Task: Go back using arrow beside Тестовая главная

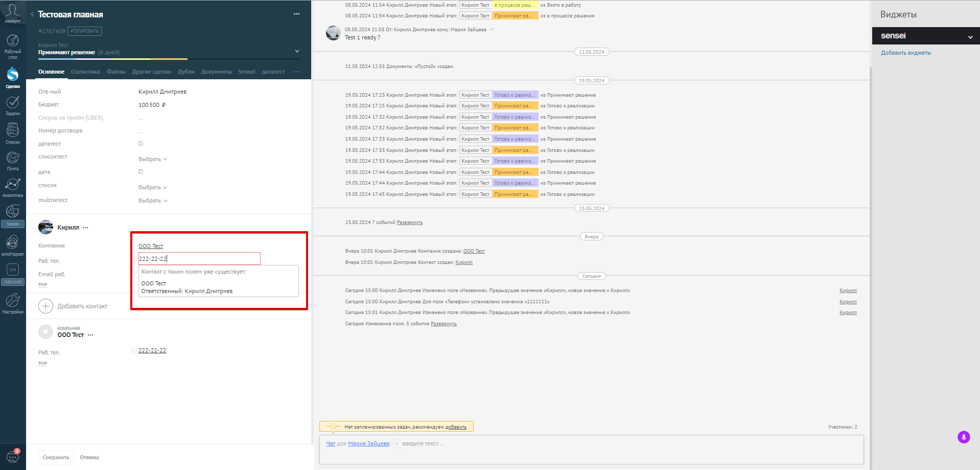Action: click(x=32, y=14)
